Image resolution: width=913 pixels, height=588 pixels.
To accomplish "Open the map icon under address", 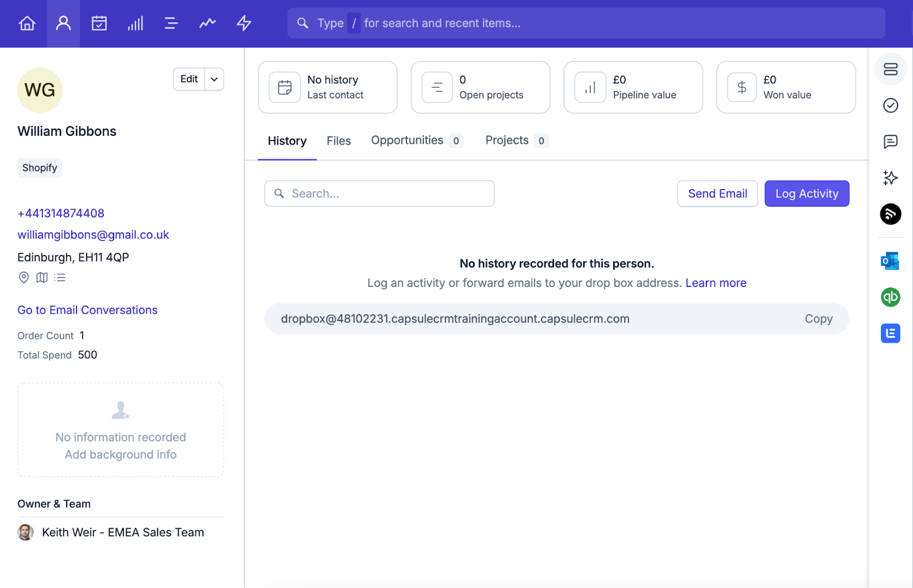I will point(42,278).
